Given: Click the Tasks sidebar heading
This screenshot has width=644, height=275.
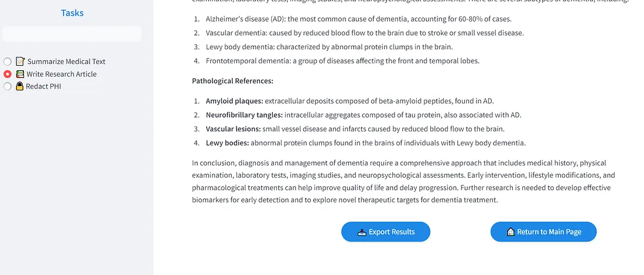Looking at the screenshot, I should point(72,13).
